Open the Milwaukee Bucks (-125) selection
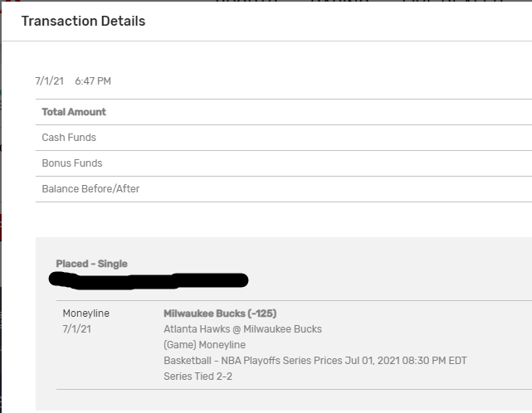532x413 pixels. coord(220,313)
